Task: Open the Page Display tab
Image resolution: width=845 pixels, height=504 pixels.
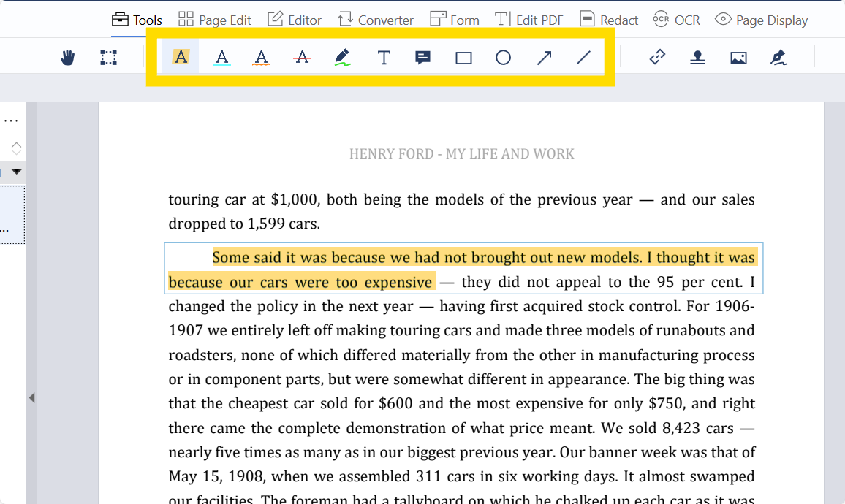Action: [761, 20]
